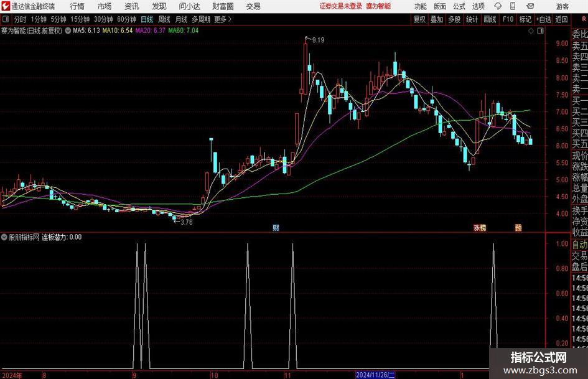Expand 更多 periods dropdown
The width and height of the screenshot is (588, 379).
click(x=223, y=19)
